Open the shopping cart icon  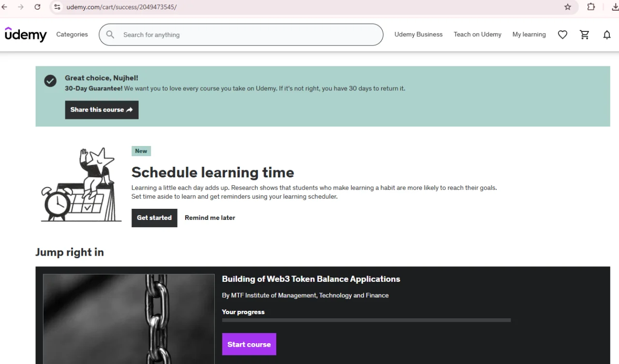tap(585, 34)
